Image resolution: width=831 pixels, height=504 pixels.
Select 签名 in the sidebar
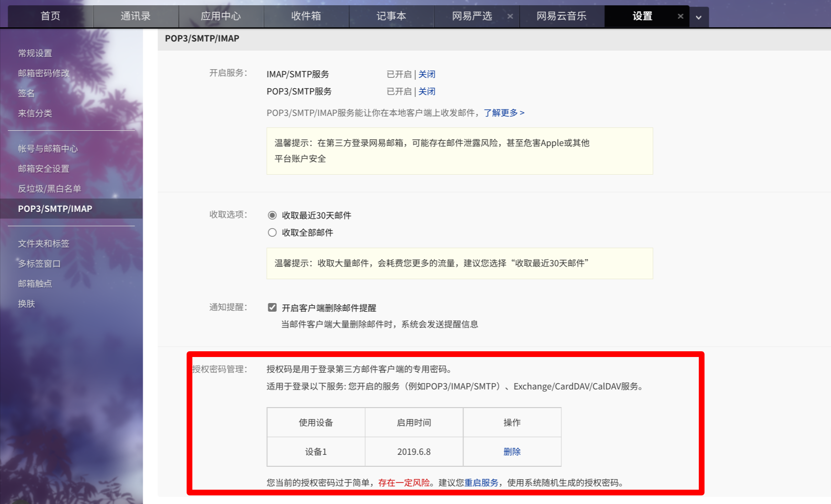[x=27, y=93]
